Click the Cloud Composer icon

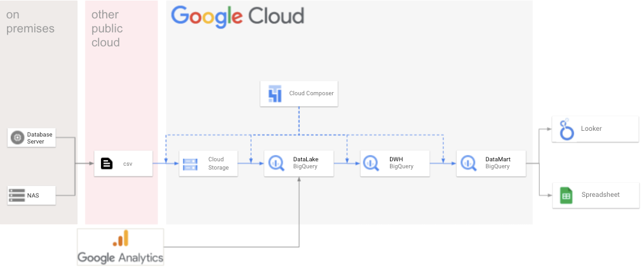tap(275, 93)
